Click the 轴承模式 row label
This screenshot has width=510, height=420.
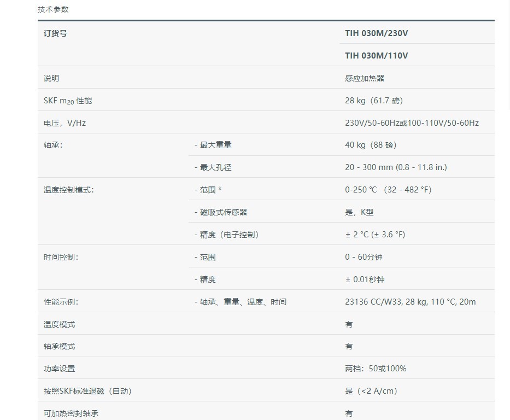click(x=59, y=347)
